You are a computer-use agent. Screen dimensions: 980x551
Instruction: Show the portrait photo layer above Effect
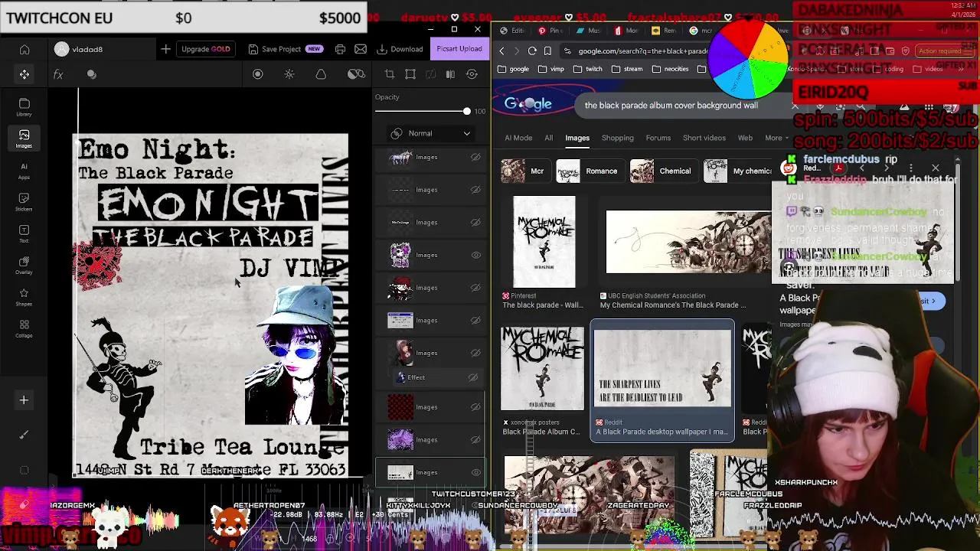(475, 353)
